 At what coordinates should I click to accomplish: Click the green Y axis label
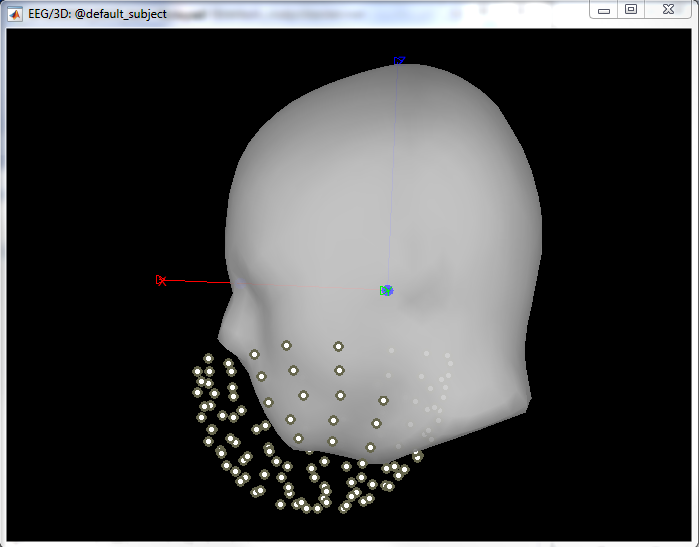386,291
